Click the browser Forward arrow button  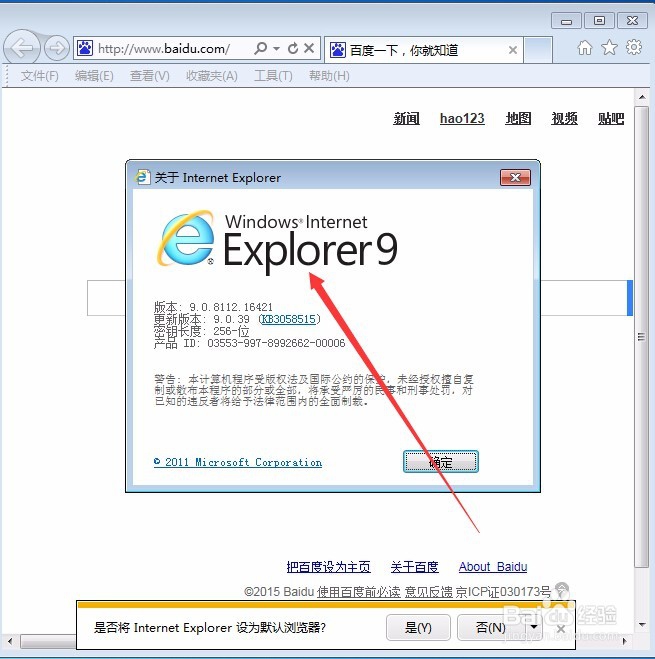pyautogui.click(x=56, y=48)
